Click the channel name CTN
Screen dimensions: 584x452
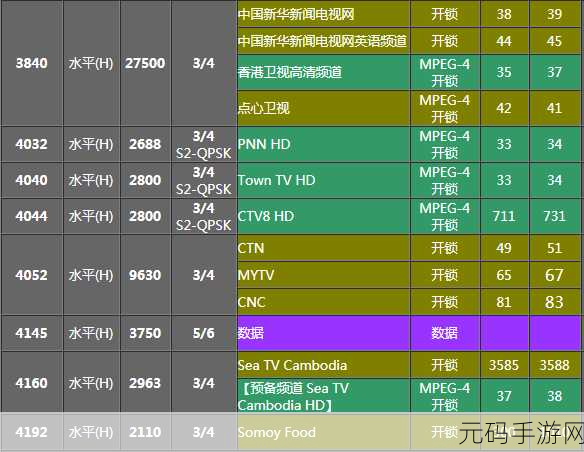coord(323,248)
